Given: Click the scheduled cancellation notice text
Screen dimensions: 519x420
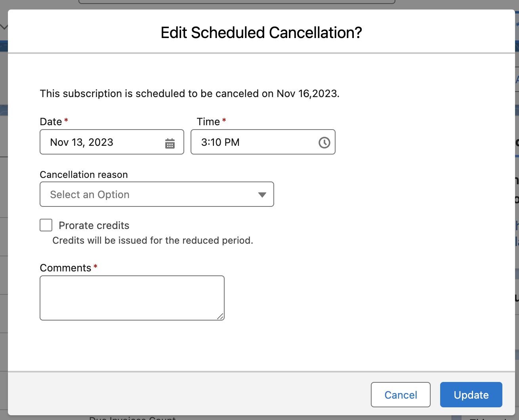Looking at the screenshot, I should pos(189,94).
